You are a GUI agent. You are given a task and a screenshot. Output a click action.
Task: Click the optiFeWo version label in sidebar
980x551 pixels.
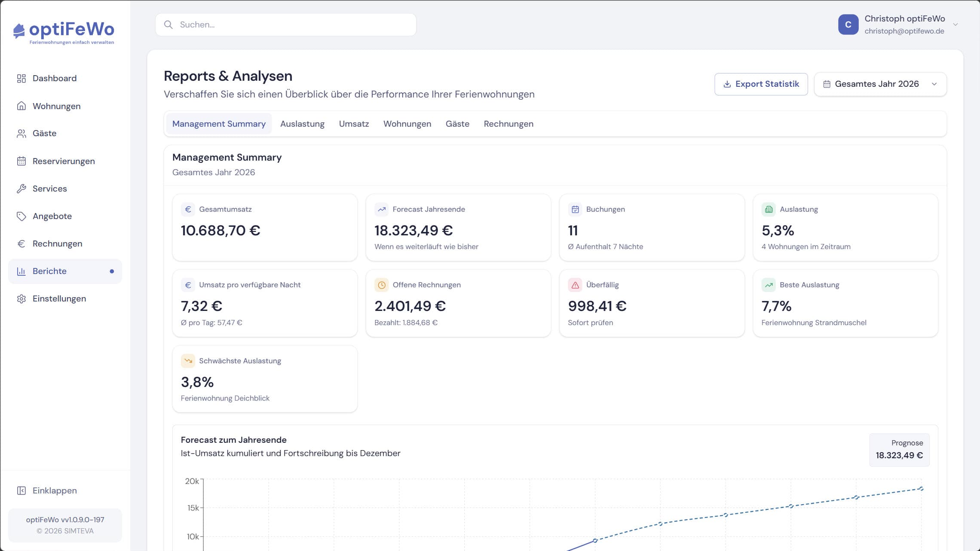pos(65,520)
